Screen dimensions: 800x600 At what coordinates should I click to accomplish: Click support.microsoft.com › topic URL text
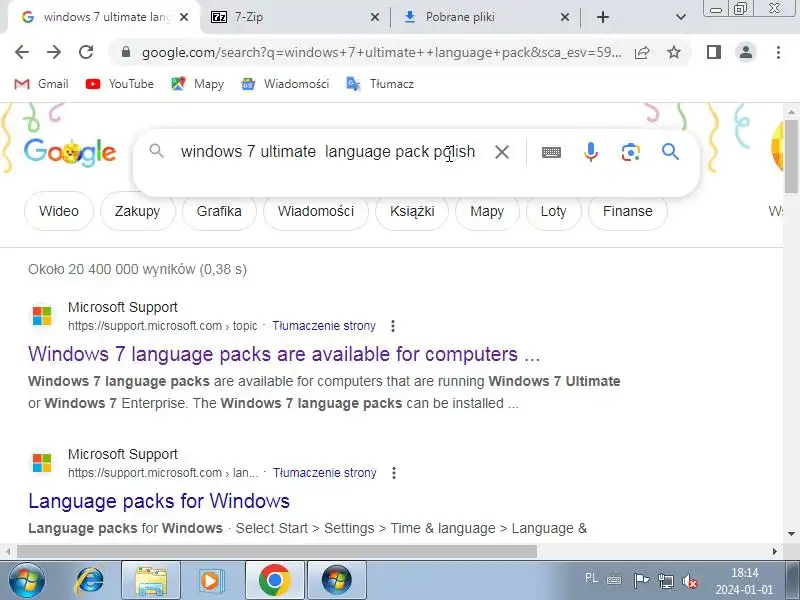[163, 326]
